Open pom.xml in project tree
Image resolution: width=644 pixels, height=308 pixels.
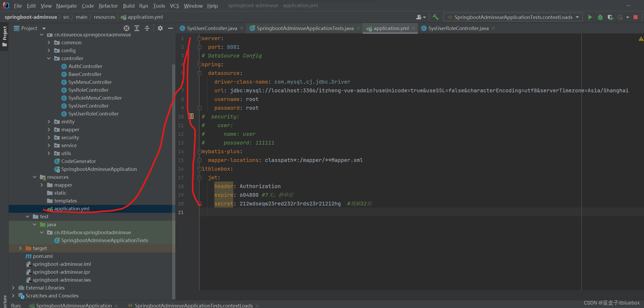click(43, 256)
